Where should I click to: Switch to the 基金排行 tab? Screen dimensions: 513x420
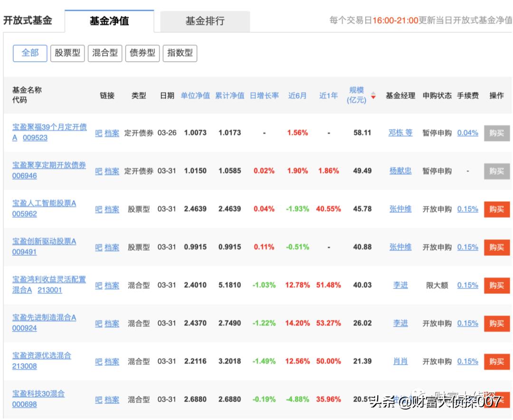coord(205,21)
